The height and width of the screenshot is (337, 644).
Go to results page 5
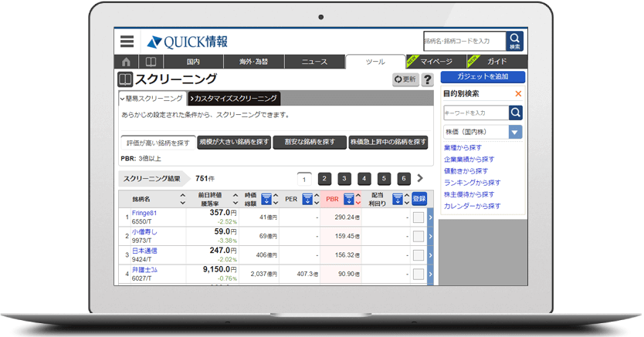pyautogui.click(x=384, y=178)
